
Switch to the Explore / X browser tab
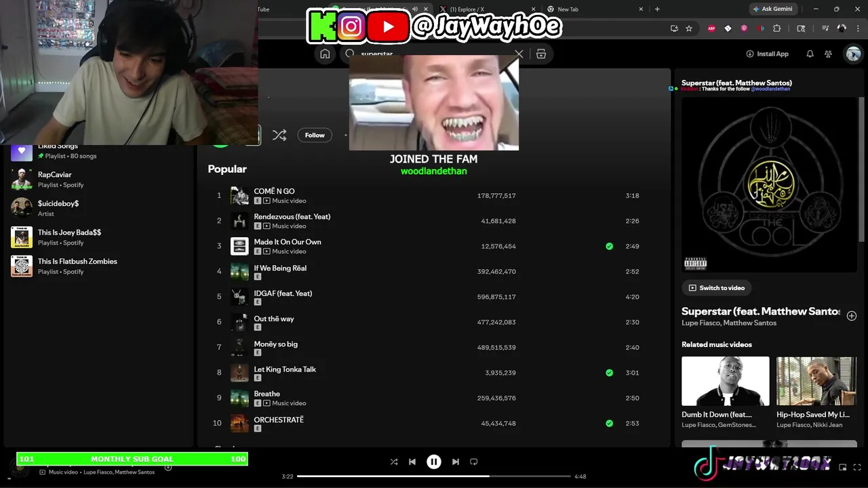coord(486,9)
